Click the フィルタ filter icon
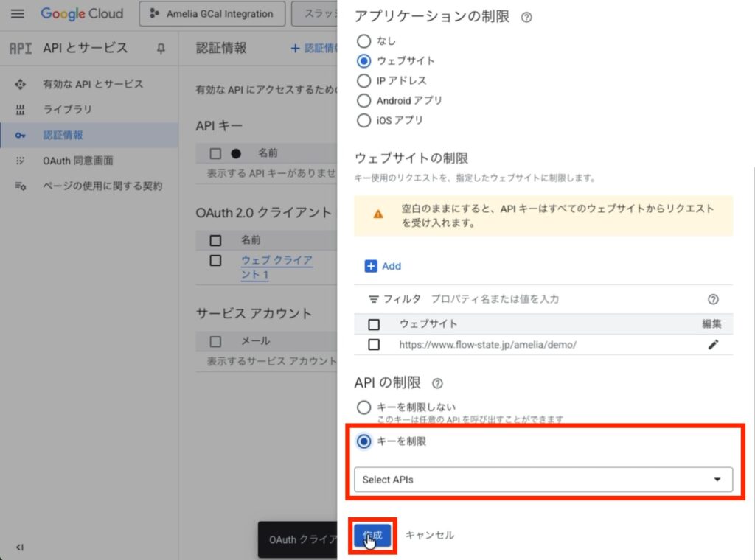This screenshot has height=560, width=755. coord(373,299)
